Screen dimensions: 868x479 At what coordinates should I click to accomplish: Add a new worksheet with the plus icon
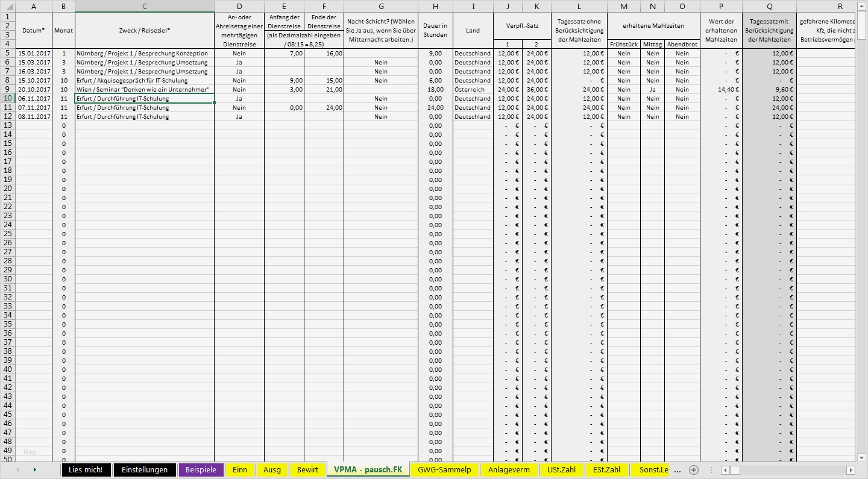693,469
